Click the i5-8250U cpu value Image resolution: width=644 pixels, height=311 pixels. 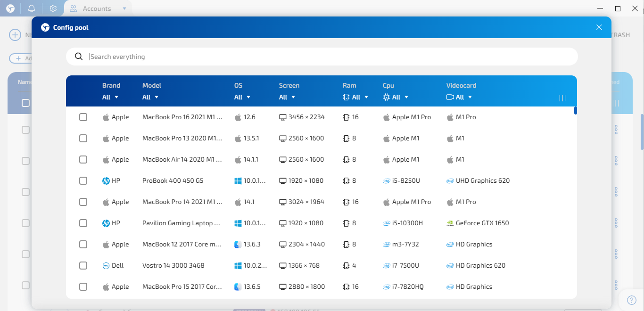click(x=406, y=180)
